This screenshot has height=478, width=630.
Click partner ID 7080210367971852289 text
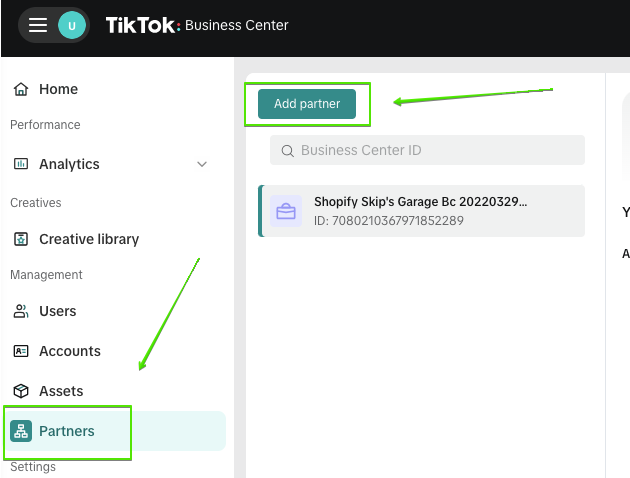coord(389,221)
